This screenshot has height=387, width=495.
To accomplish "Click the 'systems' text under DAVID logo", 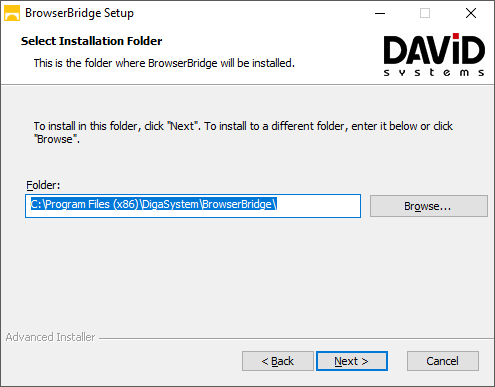I will click(434, 72).
